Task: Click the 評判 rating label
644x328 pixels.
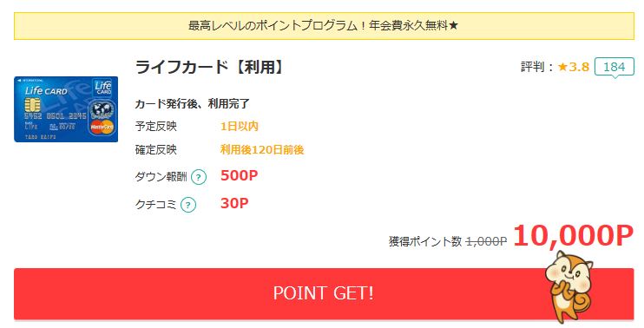Action: pyautogui.click(x=533, y=67)
